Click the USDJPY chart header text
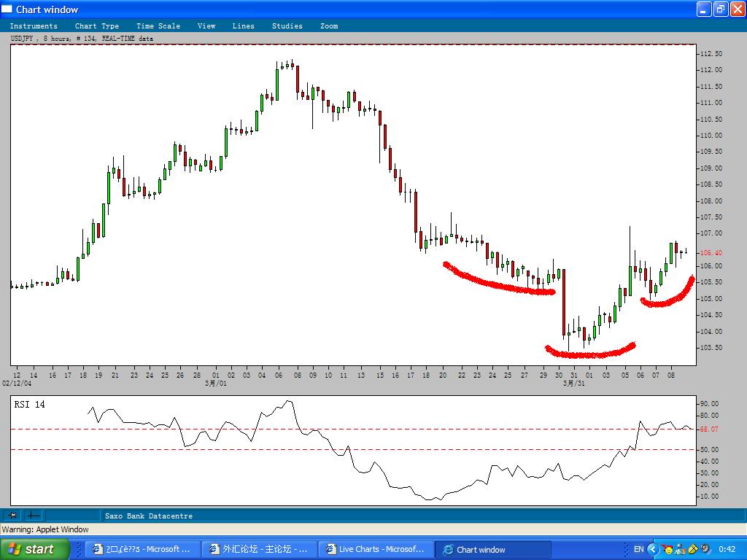 click(82, 38)
